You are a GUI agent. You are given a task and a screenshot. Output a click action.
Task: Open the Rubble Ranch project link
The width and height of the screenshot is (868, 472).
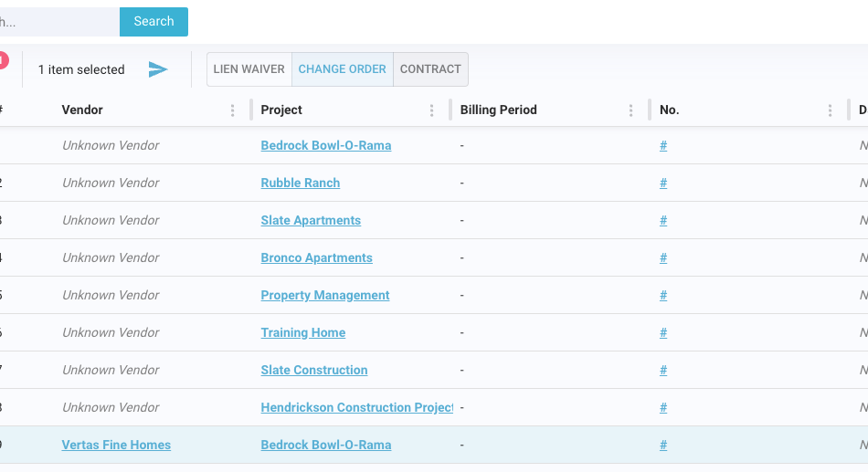300,184
